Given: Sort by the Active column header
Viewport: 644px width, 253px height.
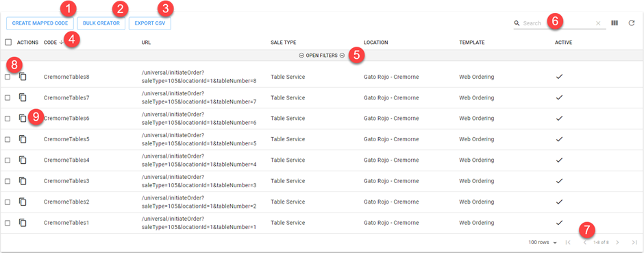Looking at the screenshot, I should 563,43.
